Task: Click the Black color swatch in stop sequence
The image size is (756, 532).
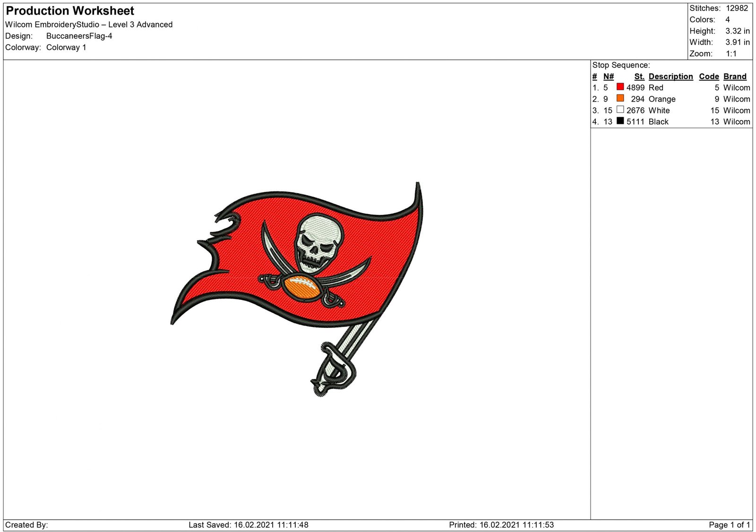Action: click(x=620, y=121)
